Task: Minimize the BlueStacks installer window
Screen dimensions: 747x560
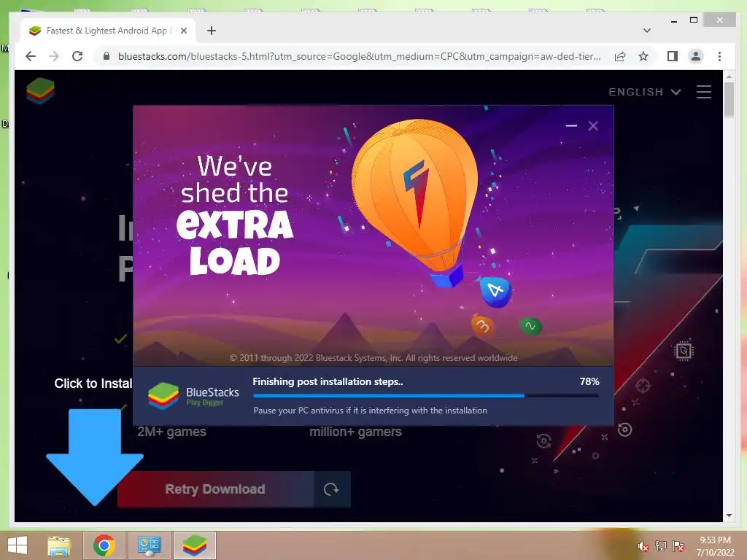Action: 571,125
